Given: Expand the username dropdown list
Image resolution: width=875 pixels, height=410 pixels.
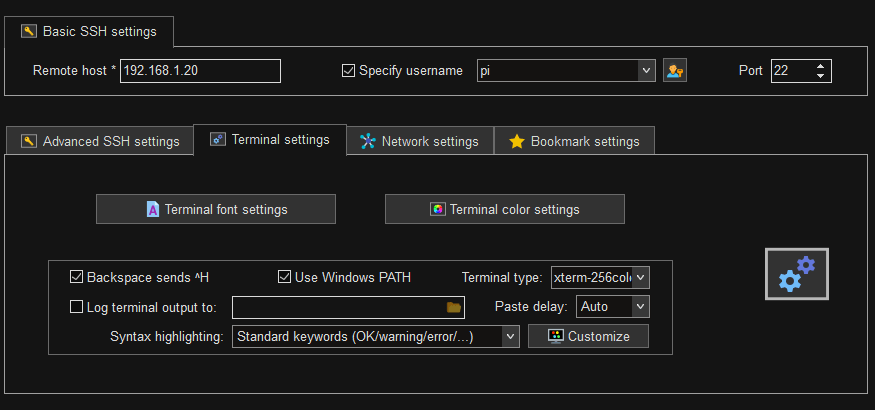Looking at the screenshot, I should 646,71.
